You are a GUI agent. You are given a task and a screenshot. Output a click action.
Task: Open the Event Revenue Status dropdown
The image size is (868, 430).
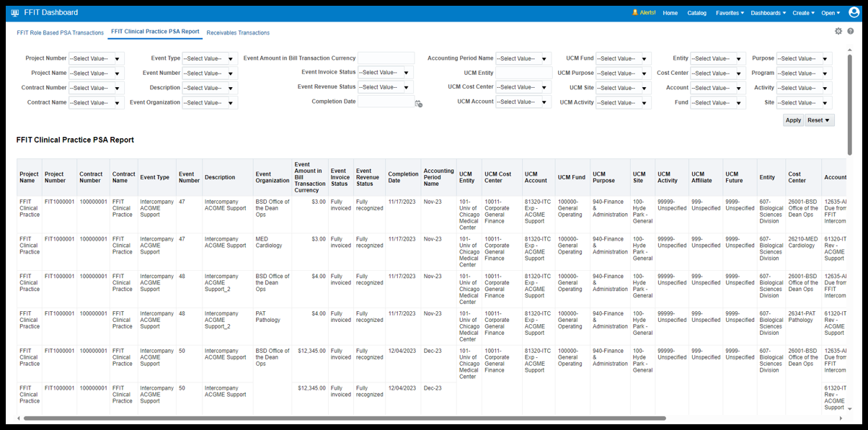coord(386,87)
